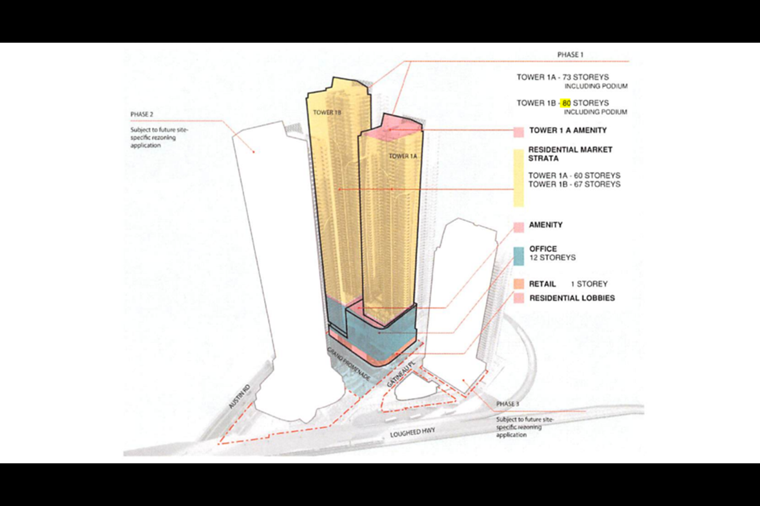Click the Tower 1A label on the building

click(401, 157)
